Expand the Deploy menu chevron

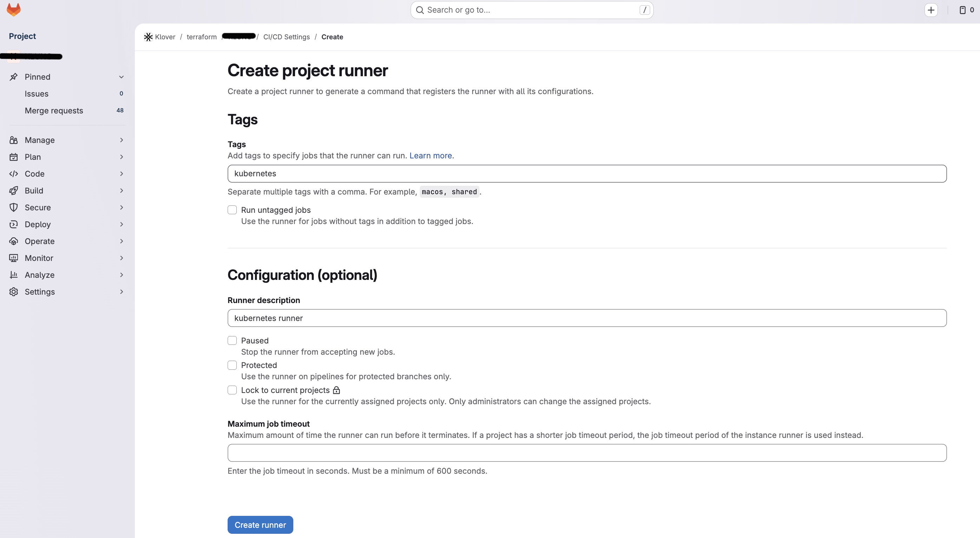tap(122, 224)
